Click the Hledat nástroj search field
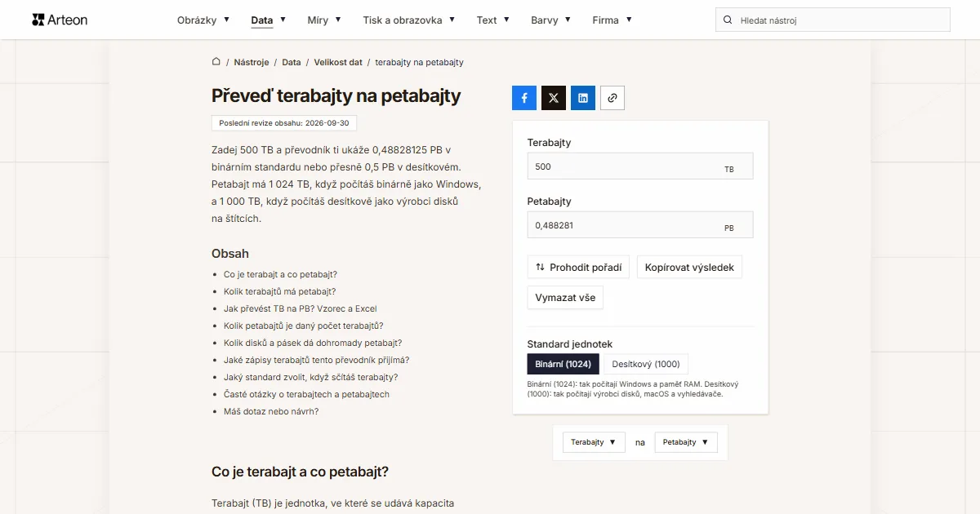The image size is (980, 514). [833, 20]
